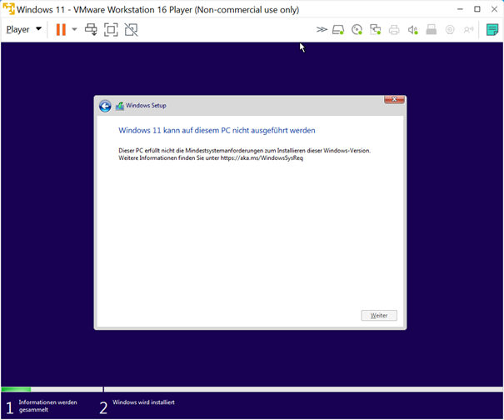
Task: Click the CD/DVD drive icon
Action: pyautogui.click(x=357, y=30)
